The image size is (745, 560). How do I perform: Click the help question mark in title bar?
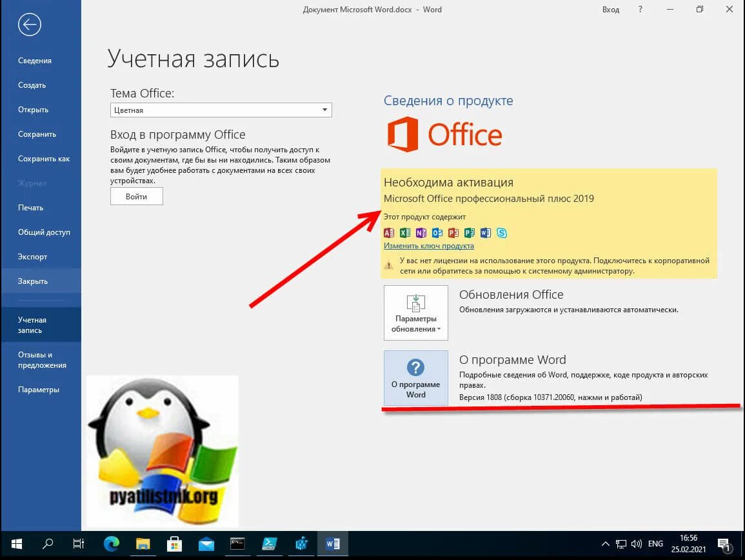[641, 10]
